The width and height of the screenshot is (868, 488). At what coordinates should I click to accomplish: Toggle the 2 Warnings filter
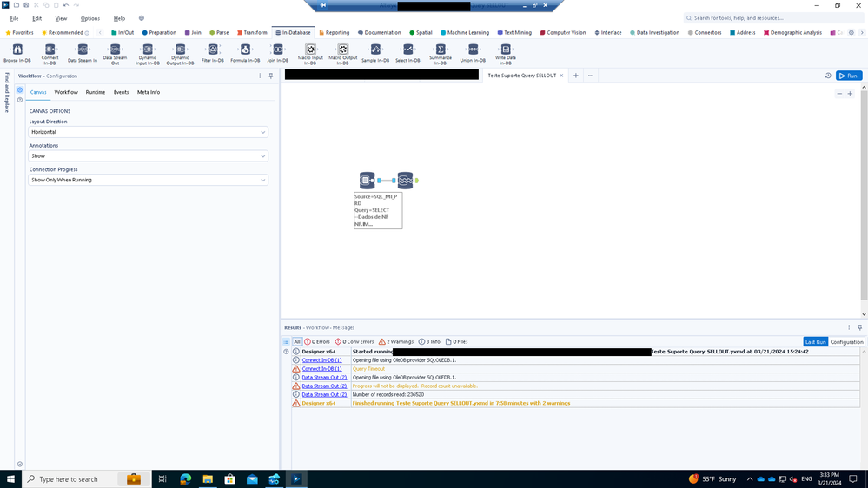(396, 342)
